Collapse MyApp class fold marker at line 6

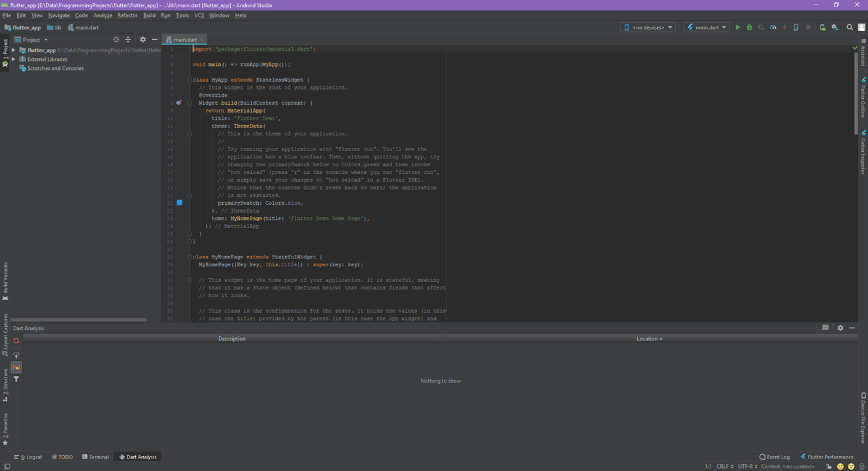tap(190, 80)
